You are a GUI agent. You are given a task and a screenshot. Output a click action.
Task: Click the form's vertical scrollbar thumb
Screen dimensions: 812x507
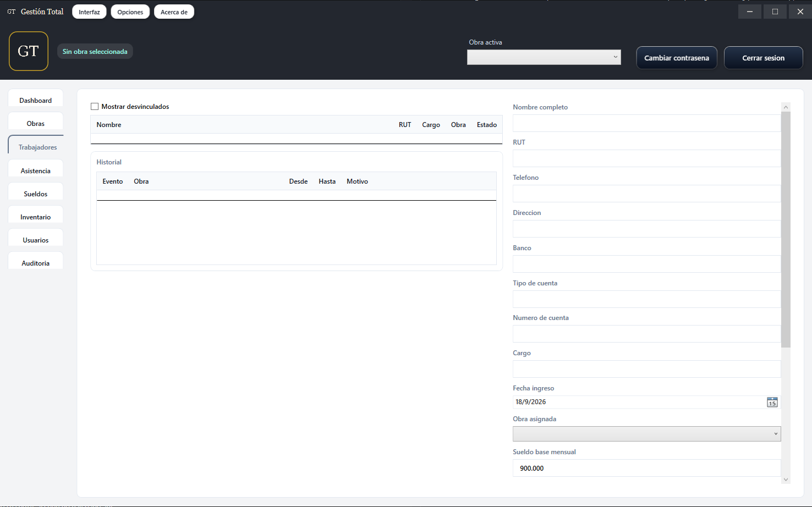(786, 229)
